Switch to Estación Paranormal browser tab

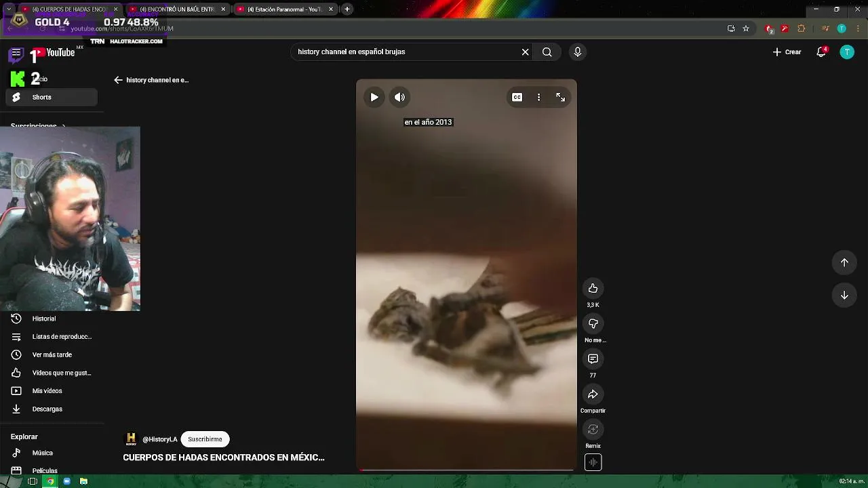point(283,9)
